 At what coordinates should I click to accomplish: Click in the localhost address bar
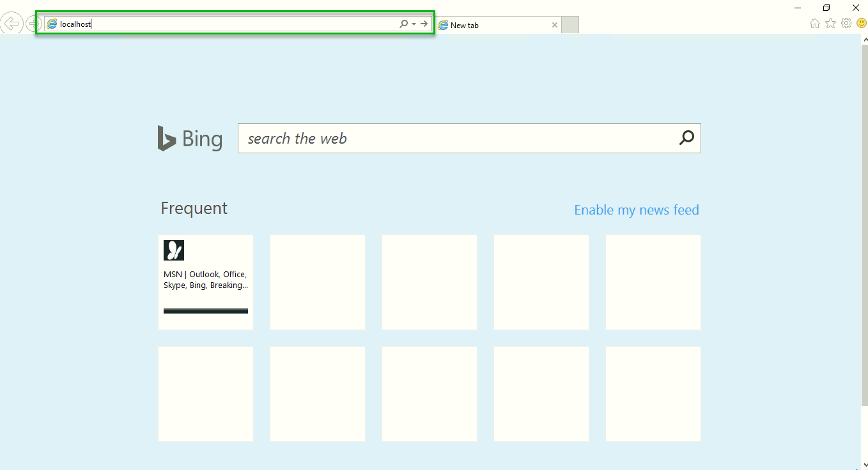224,24
